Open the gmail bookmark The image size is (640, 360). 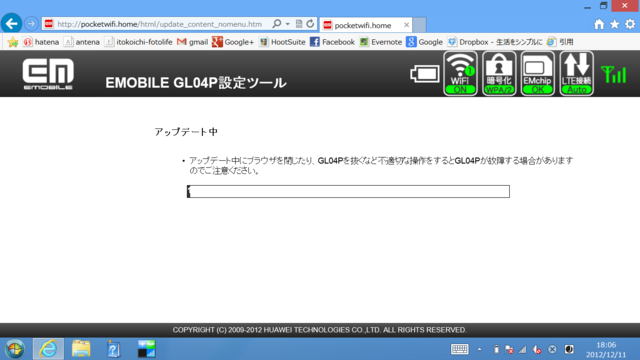tap(192, 42)
